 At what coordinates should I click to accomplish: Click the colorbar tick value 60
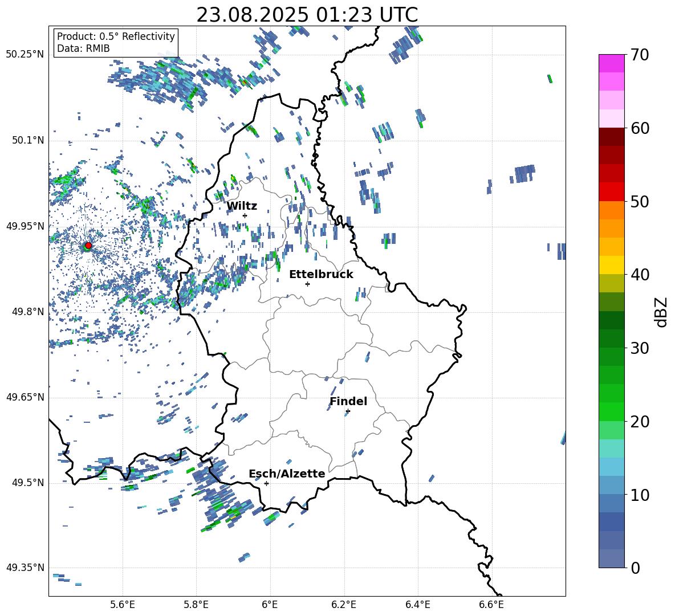tap(640, 128)
